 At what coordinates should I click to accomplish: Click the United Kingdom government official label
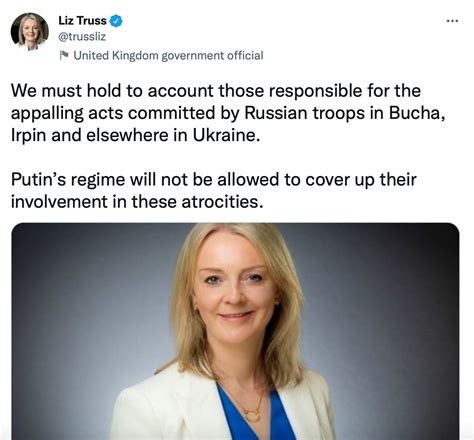point(168,55)
